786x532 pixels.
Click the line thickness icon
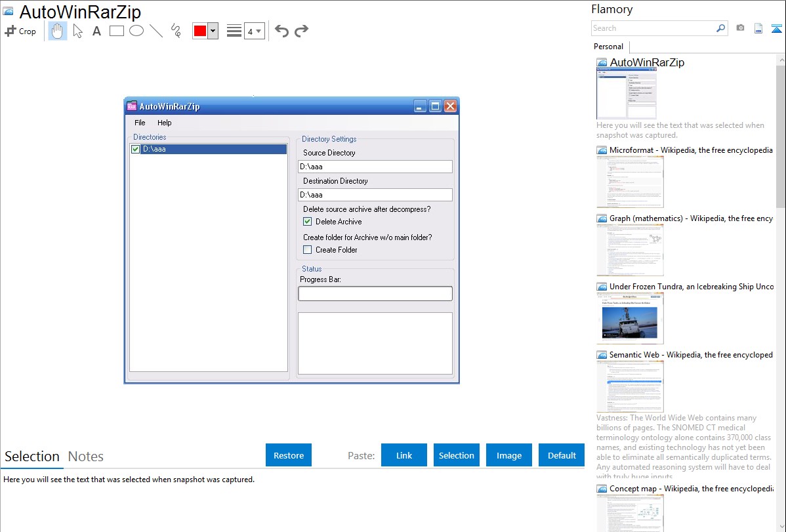click(234, 31)
